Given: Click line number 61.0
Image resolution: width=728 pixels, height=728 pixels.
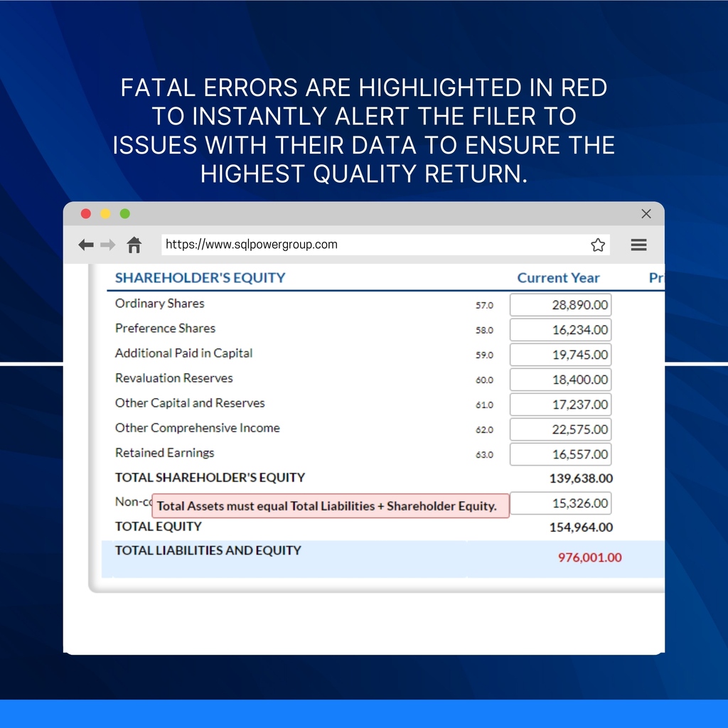Looking at the screenshot, I should coord(484,405).
